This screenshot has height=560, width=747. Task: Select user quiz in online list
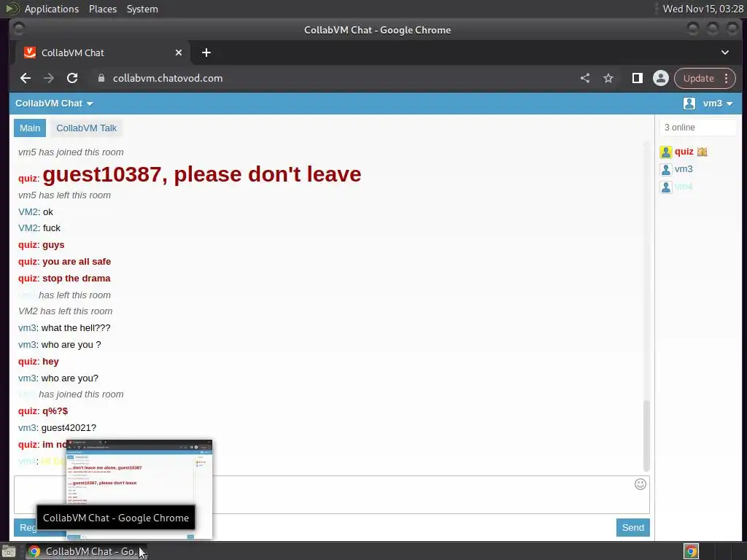pyautogui.click(x=684, y=152)
